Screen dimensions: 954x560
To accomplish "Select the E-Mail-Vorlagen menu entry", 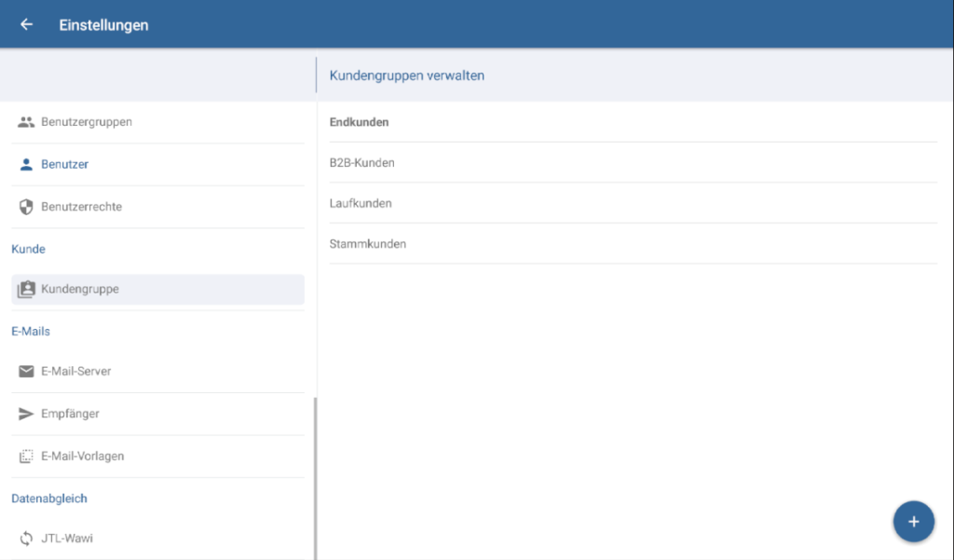I will tap(83, 457).
